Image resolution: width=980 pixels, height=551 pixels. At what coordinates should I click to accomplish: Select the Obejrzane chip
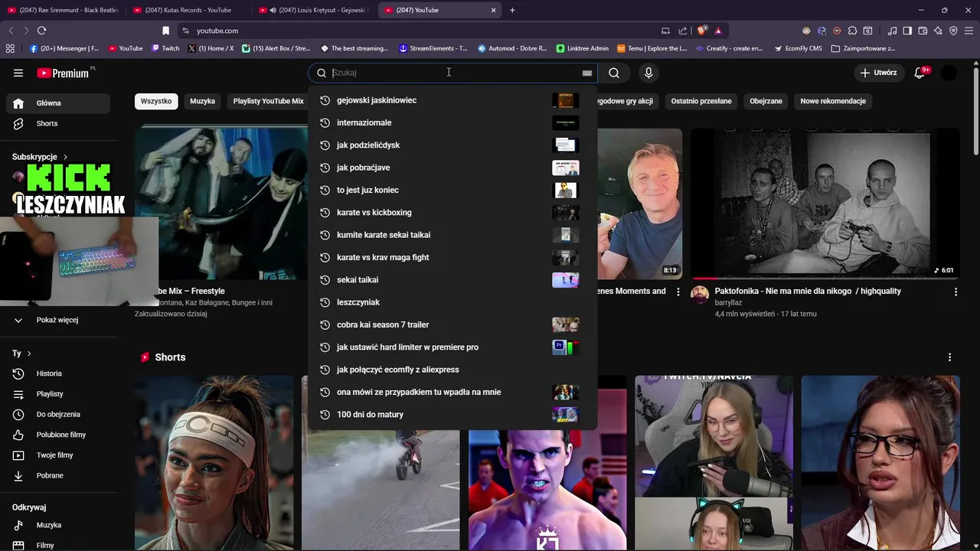click(766, 101)
